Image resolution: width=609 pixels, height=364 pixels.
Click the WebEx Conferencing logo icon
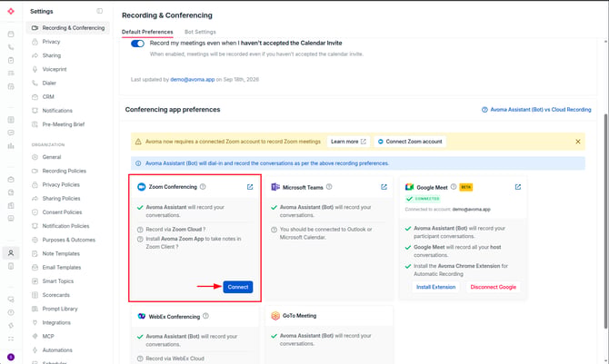pyautogui.click(x=142, y=316)
